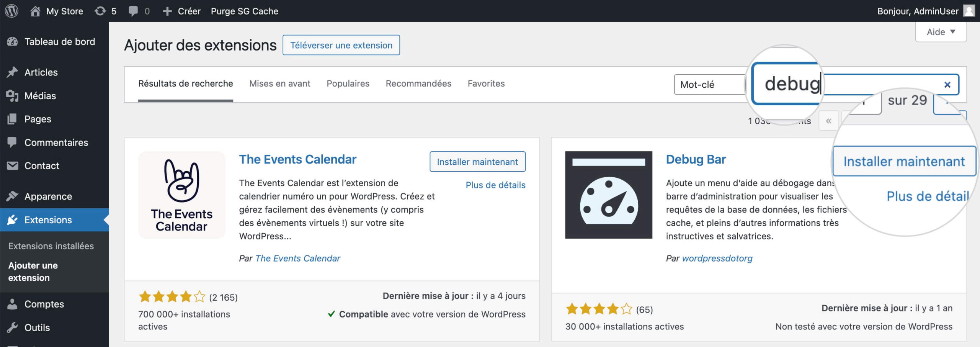Viewport: 980px width, 347px height.
Task: Click the AdminUser avatar icon
Action: click(x=969, y=11)
